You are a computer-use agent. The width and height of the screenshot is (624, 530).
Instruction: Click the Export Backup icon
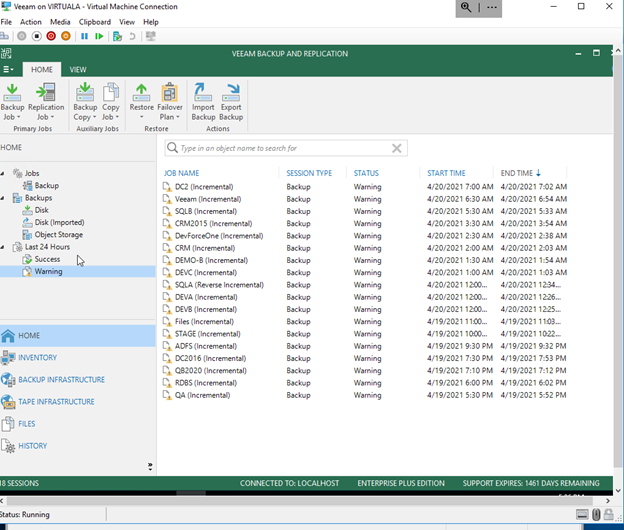(x=231, y=92)
